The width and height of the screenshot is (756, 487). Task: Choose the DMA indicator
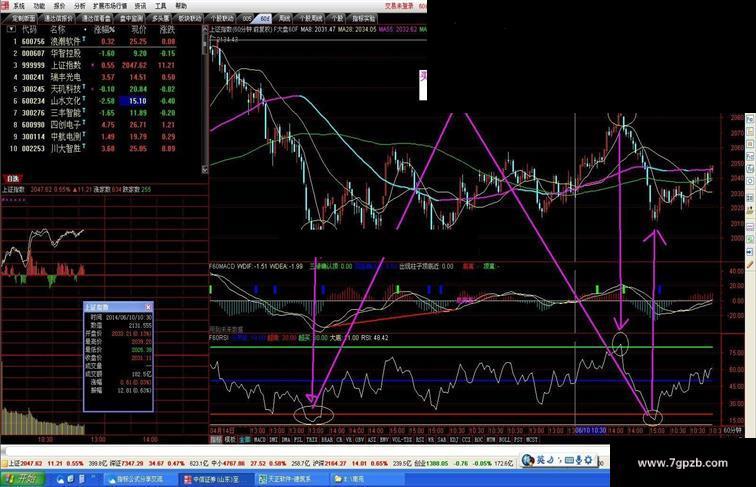pyautogui.click(x=286, y=440)
